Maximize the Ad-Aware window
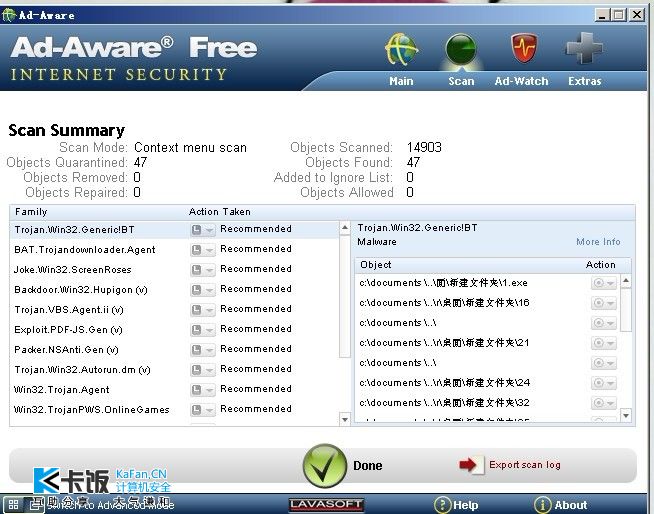This screenshot has width=654, height=514. 619,15
